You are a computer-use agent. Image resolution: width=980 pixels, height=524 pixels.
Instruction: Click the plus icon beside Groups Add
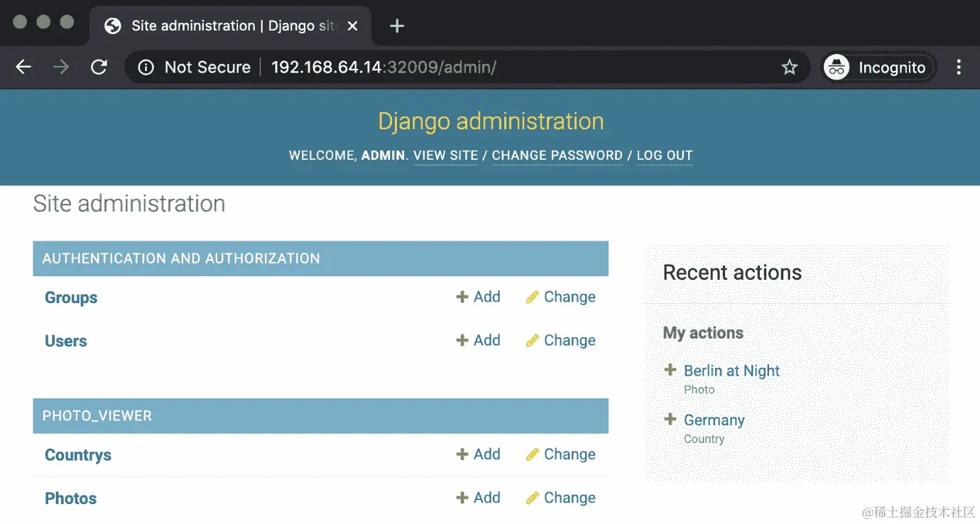[x=462, y=297]
